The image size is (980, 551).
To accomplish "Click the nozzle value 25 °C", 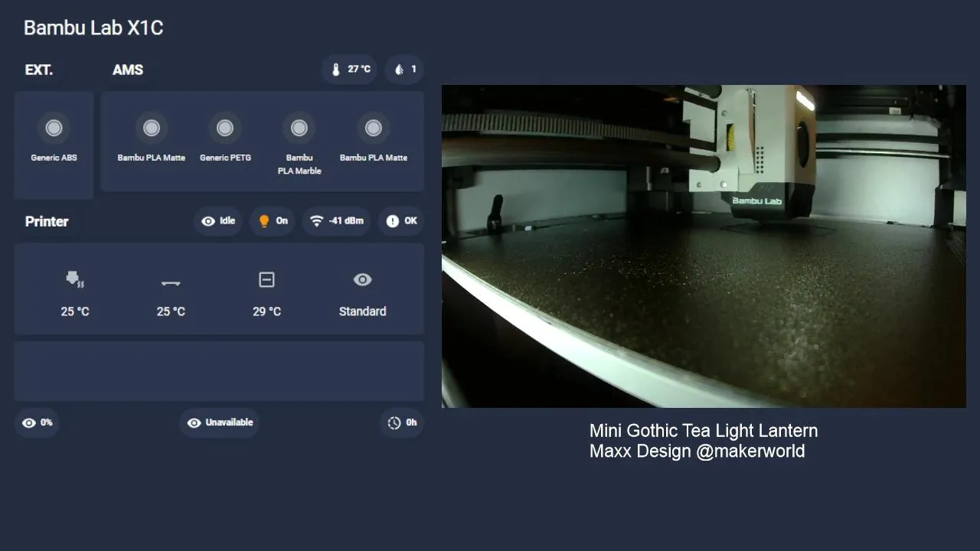I will (x=75, y=311).
